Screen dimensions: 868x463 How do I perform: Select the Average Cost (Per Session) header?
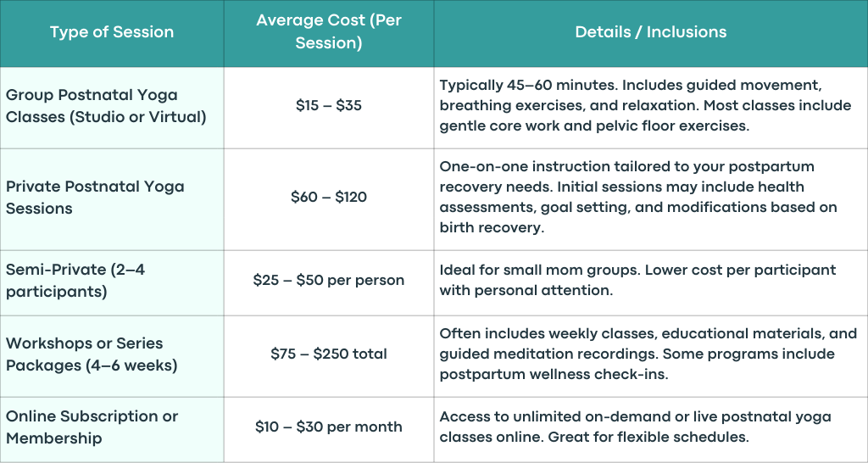coord(329,32)
